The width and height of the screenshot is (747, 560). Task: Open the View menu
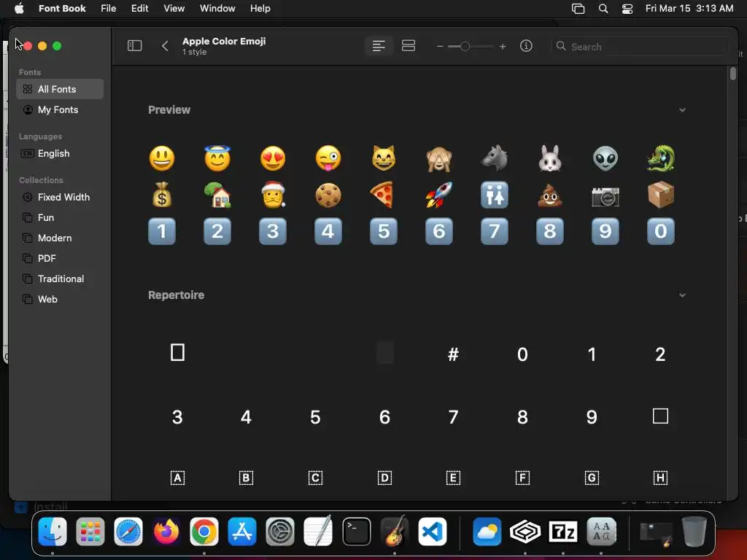coord(174,8)
